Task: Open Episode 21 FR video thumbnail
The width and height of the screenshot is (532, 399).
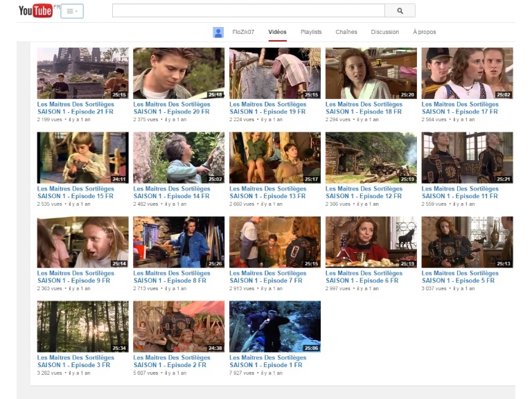Action: (x=83, y=73)
